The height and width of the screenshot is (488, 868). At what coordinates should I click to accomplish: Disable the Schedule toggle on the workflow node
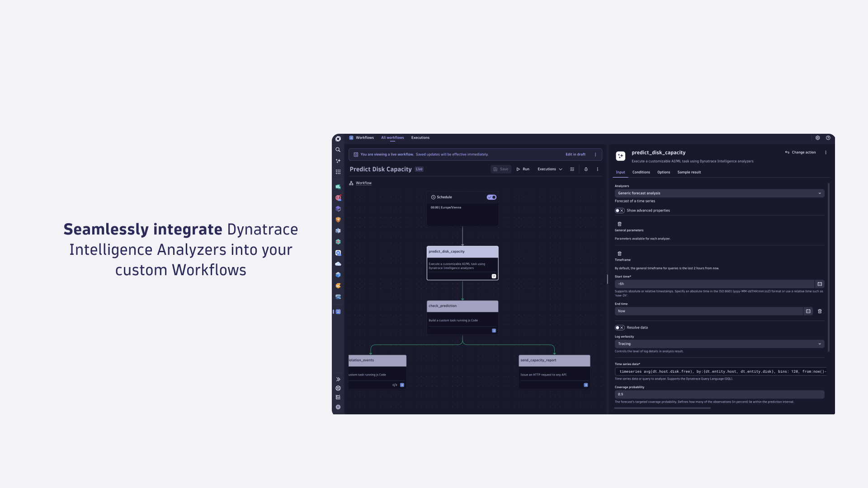tap(491, 197)
